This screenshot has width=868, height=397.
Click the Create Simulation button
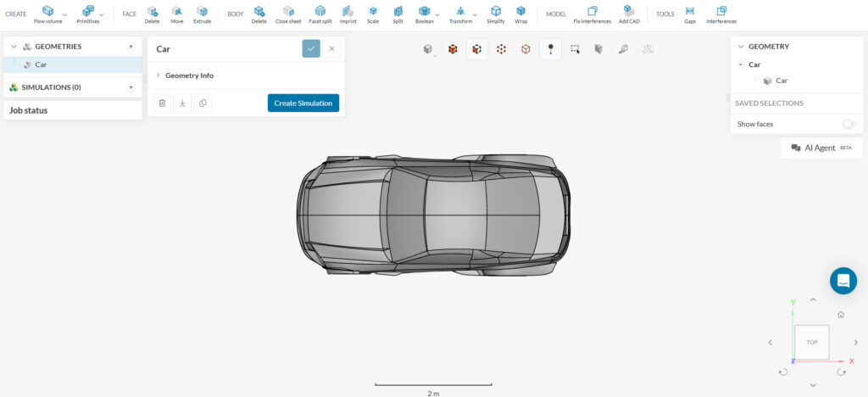pyautogui.click(x=303, y=103)
